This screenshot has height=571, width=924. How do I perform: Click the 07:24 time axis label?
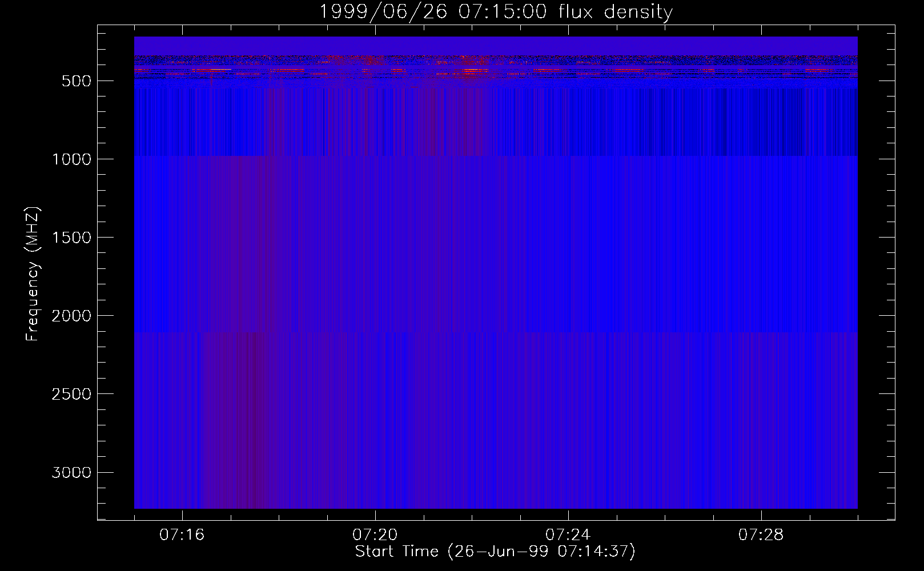coord(568,535)
